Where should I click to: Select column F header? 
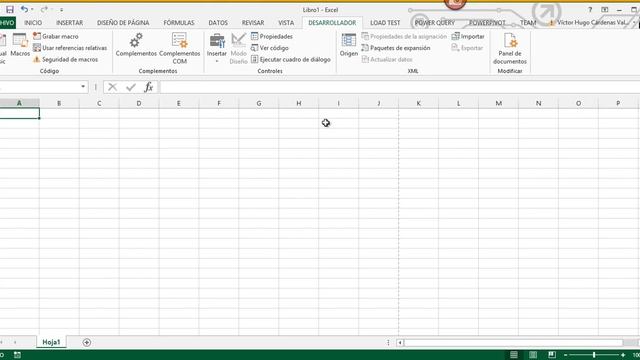pyautogui.click(x=219, y=104)
